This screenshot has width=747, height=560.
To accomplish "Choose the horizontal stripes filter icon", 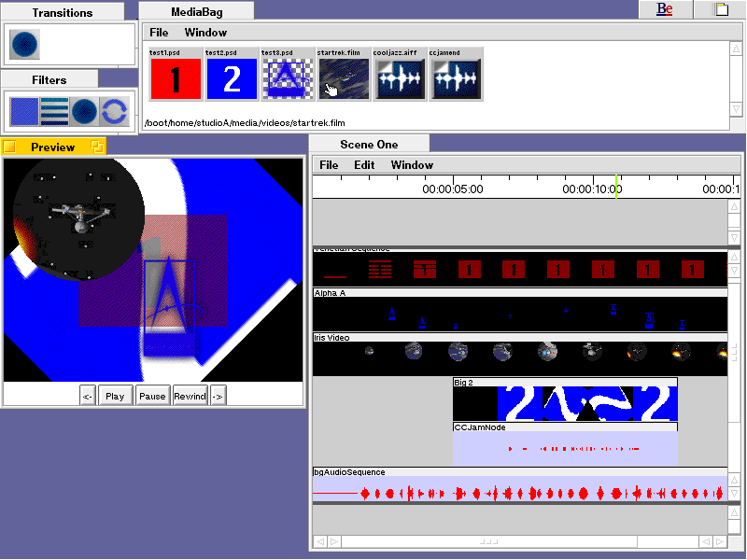I will click(x=54, y=112).
